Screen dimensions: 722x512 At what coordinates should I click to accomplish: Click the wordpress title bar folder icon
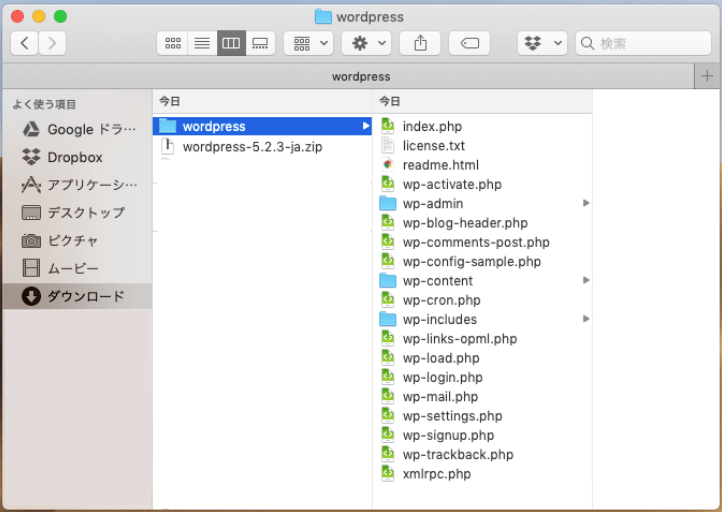click(x=323, y=17)
